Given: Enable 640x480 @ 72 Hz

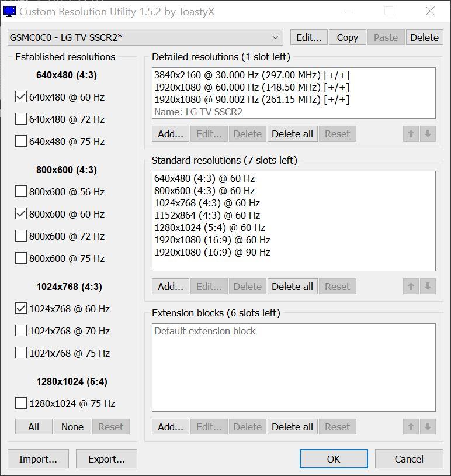Looking at the screenshot, I should click(x=21, y=119).
